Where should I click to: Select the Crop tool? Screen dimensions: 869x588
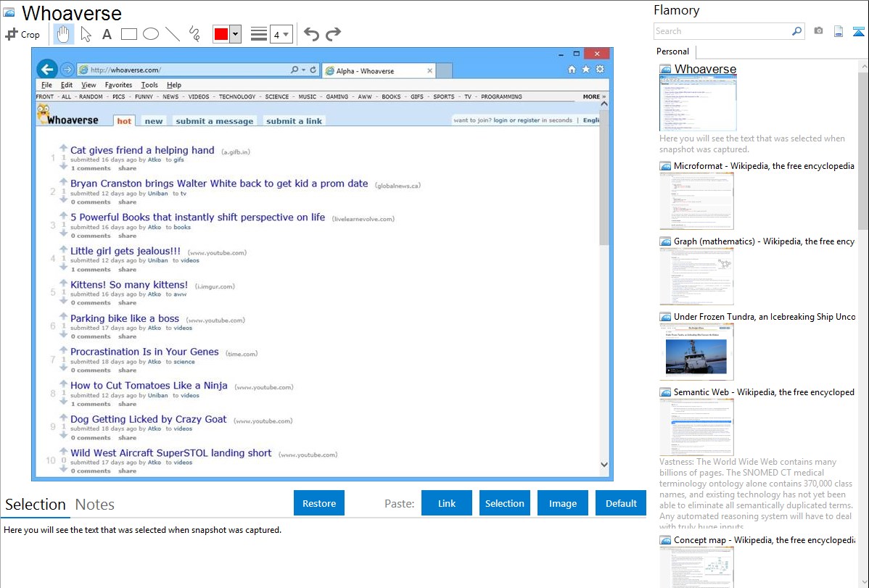pyautogui.click(x=22, y=34)
